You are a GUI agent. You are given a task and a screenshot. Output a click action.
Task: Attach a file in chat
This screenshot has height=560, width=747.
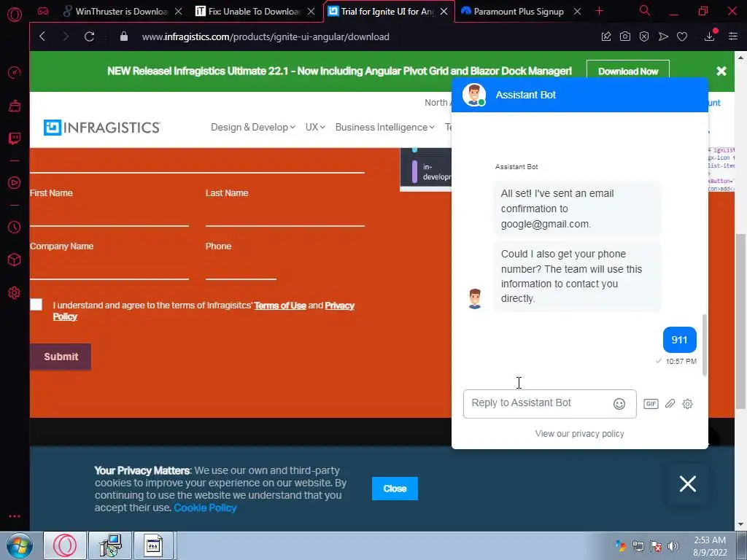click(x=670, y=404)
